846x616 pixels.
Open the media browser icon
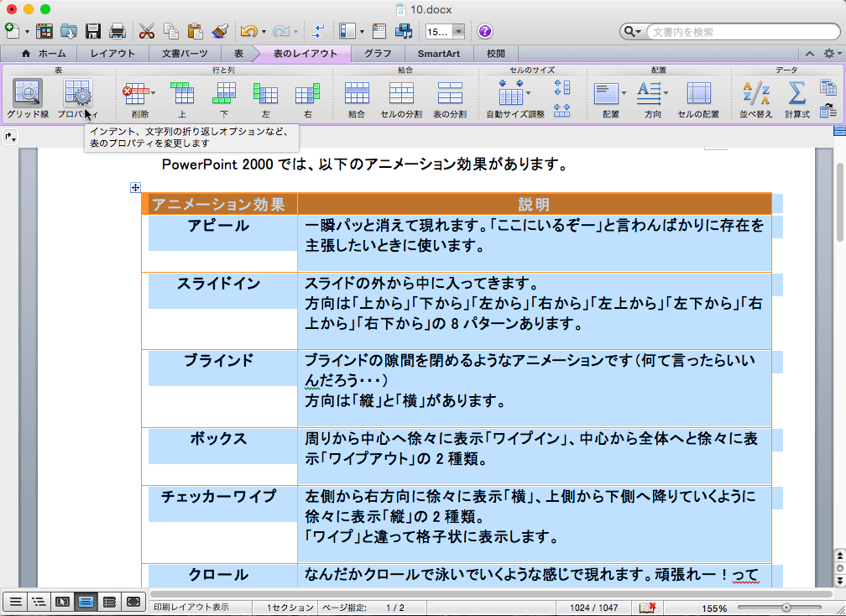[404, 31]
